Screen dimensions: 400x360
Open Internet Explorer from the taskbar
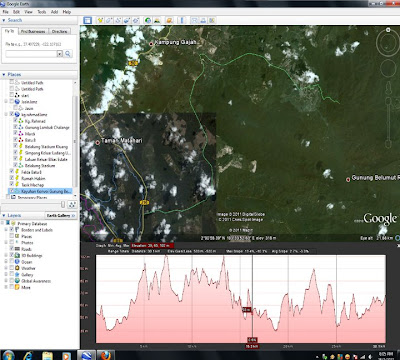point(29,355)
